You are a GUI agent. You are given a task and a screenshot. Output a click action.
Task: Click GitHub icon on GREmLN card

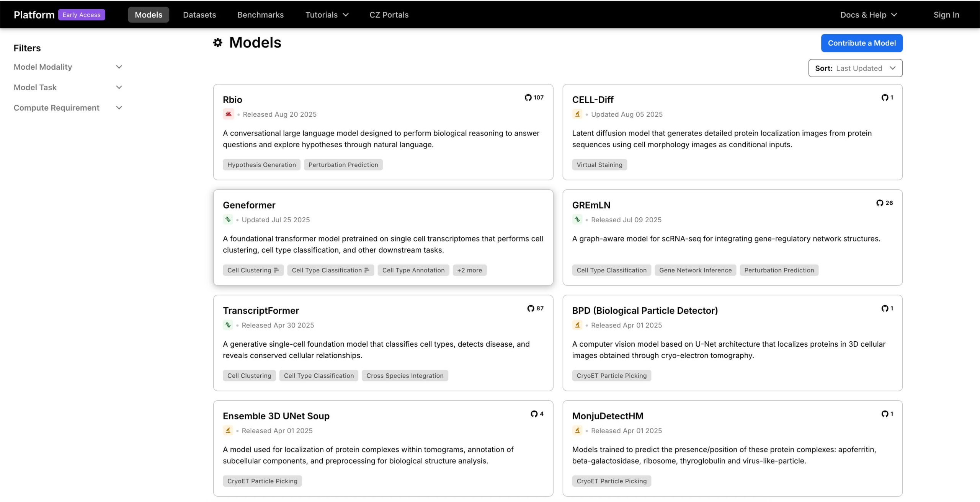point(880,203)
